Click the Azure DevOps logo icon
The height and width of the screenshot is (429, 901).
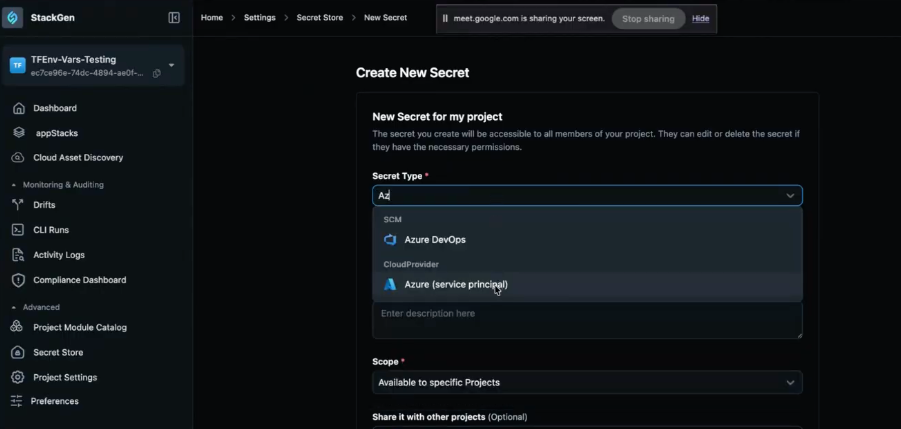pos(390,239)
